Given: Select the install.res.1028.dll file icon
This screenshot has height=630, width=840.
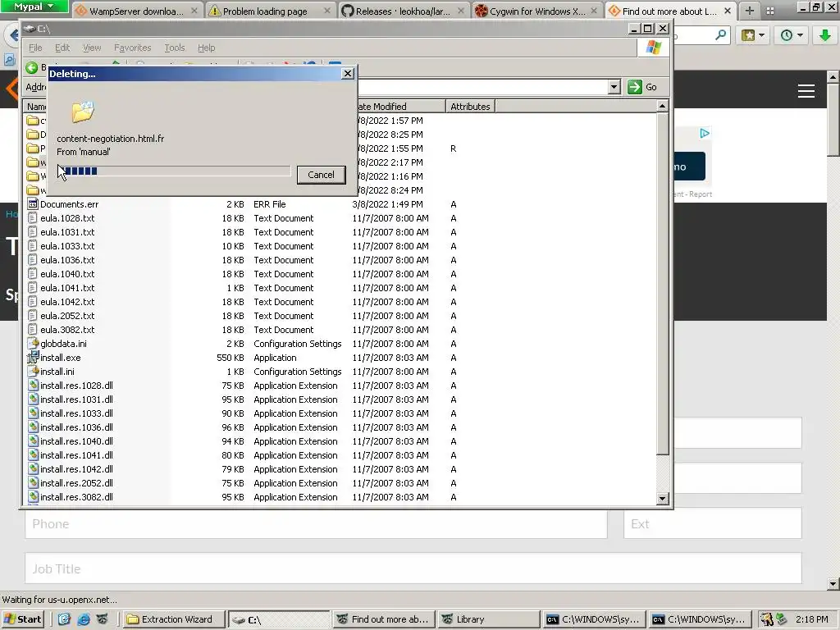Looking at the screenshot, I should click(33, 386).
